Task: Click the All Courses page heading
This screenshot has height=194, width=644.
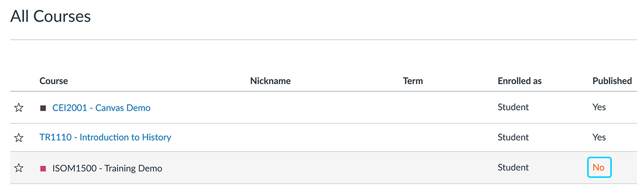Action: (x=50, y=16)
